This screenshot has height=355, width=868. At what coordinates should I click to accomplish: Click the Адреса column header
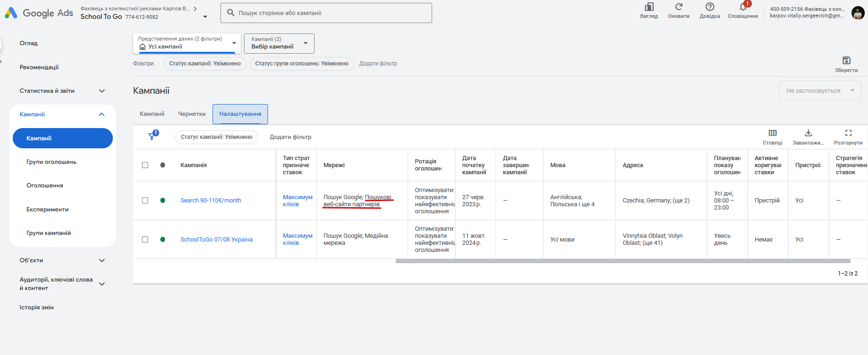[633, 165]
